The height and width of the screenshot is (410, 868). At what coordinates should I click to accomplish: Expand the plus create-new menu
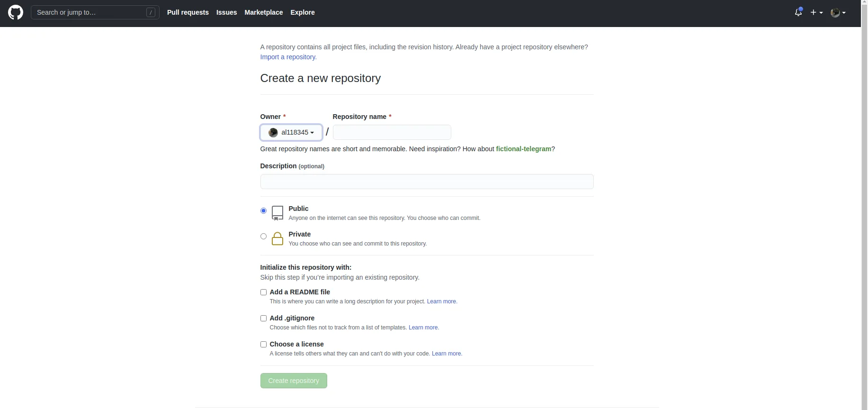[x=816, y=12]
